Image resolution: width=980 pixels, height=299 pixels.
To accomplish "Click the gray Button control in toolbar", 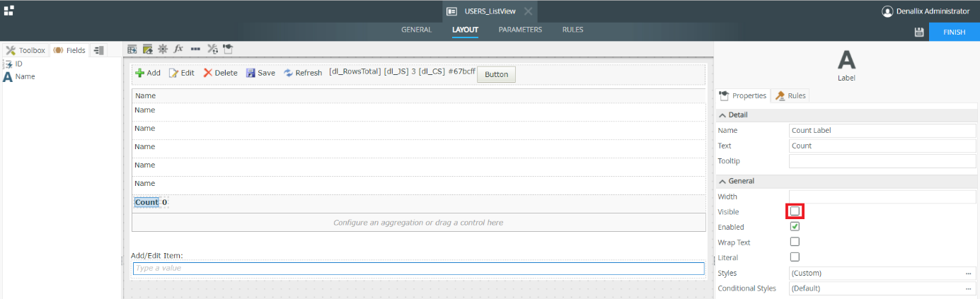I will pos(496,74).
